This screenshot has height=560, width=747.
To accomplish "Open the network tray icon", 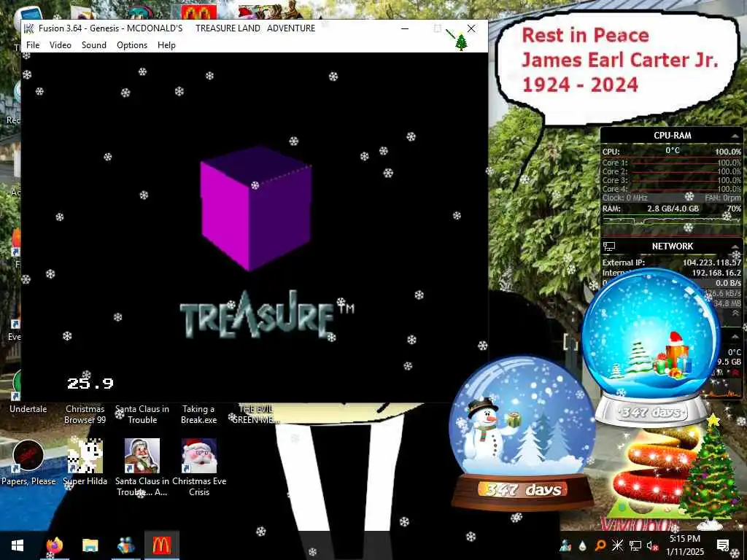I will click(x=635, y=545).
